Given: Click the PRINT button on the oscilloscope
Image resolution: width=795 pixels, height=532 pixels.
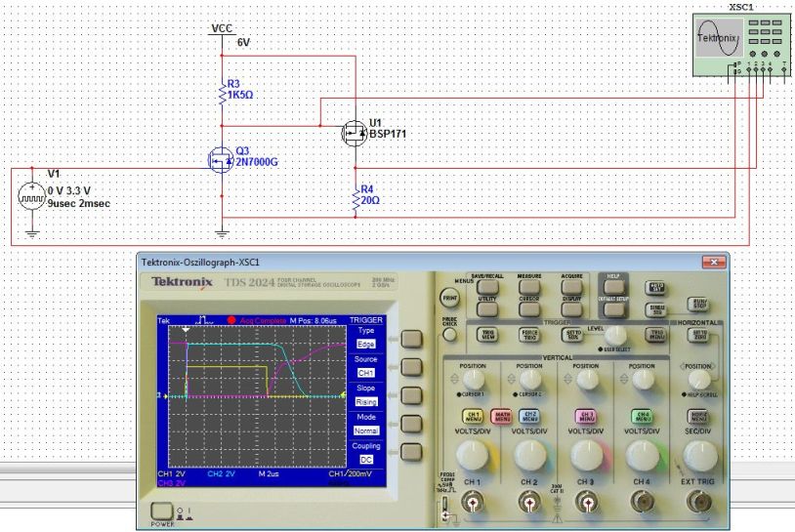Looking at the screenshot, I should pyautogui.click(x=449, y=298).
